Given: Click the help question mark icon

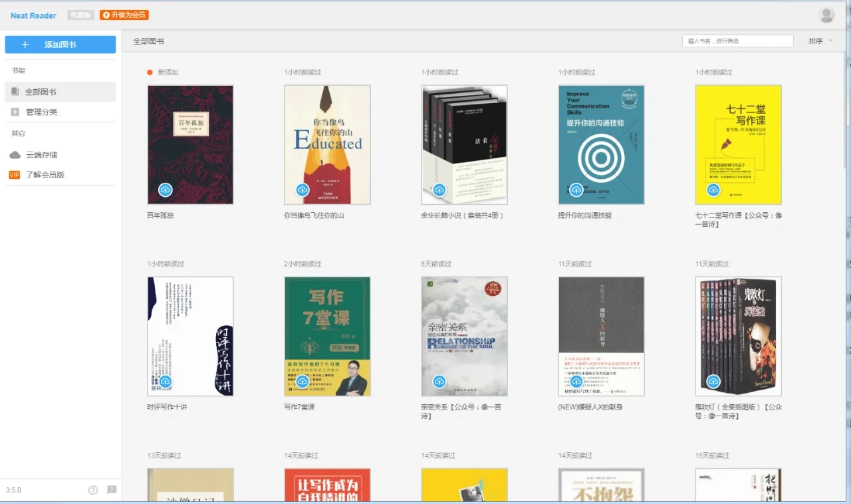Looking at the screenshot, I should point(93,490).
